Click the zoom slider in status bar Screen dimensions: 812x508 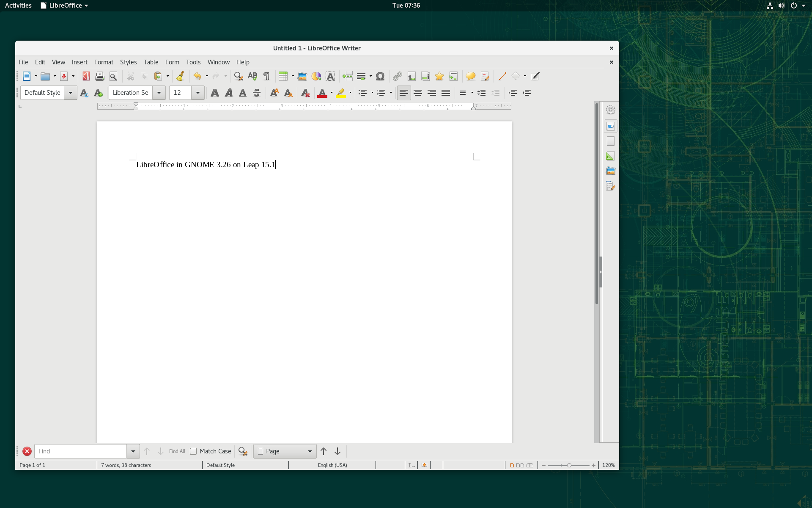[x=569, y=465]
